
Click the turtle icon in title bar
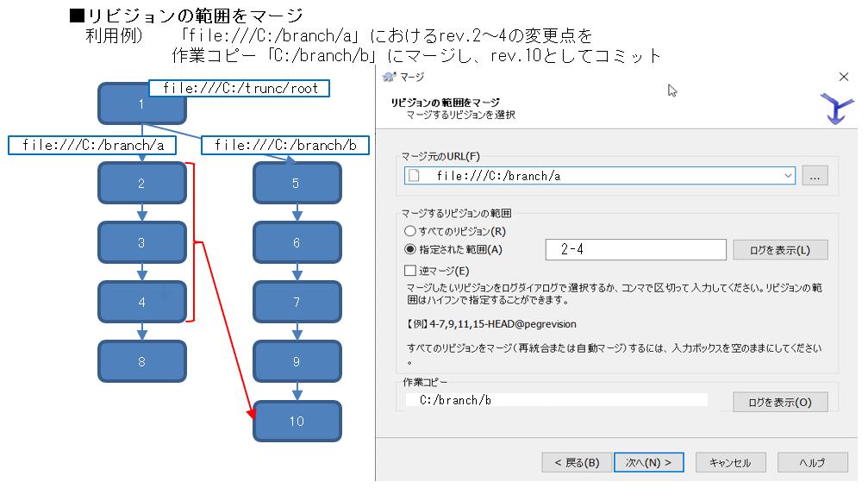[x=389, y=77]
